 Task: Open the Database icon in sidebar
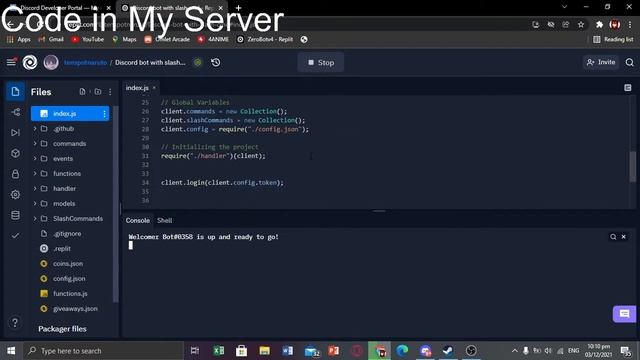(x=16, y=215)
